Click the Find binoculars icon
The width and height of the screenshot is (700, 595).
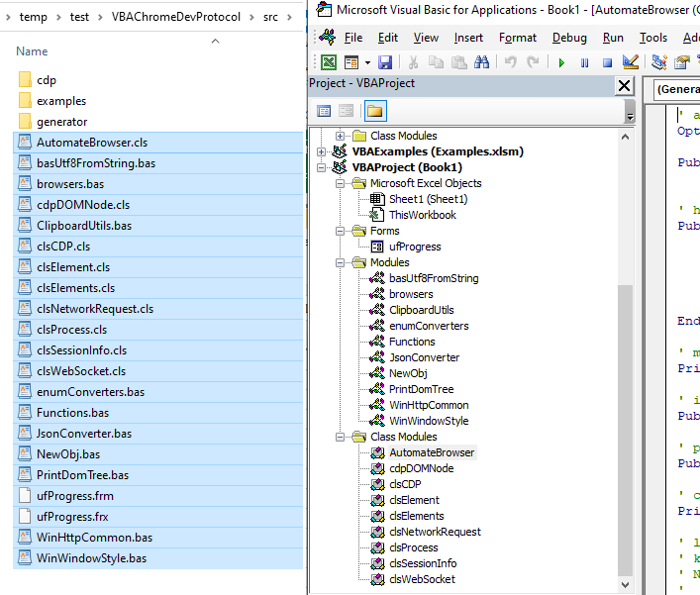coord(482,62)
